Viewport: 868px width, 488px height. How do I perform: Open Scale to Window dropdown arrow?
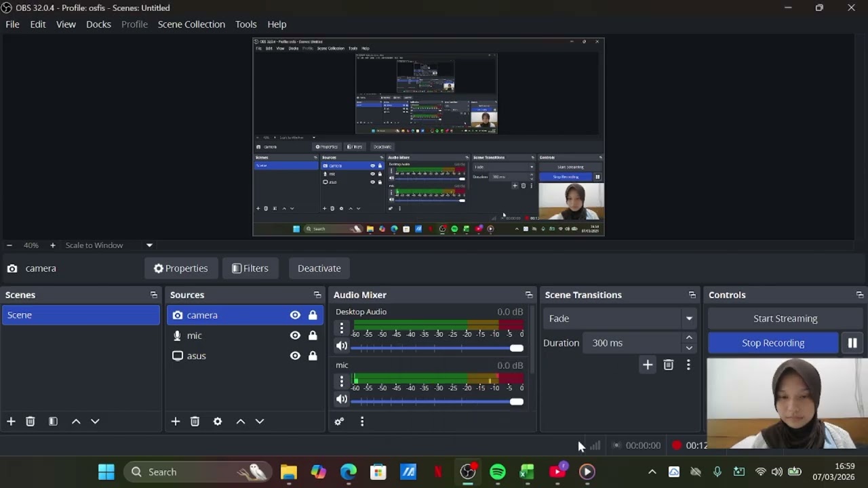(149, 245)
